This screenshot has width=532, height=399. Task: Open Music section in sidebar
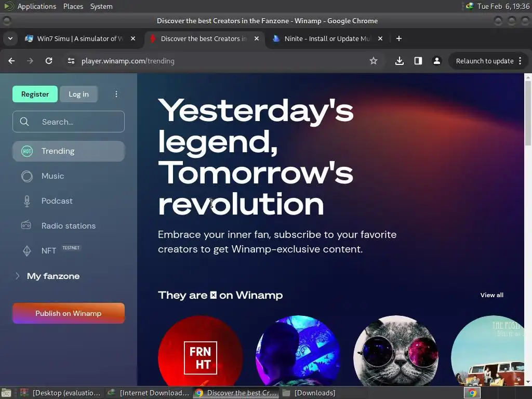pyautogui.click(x=69, y=176)
